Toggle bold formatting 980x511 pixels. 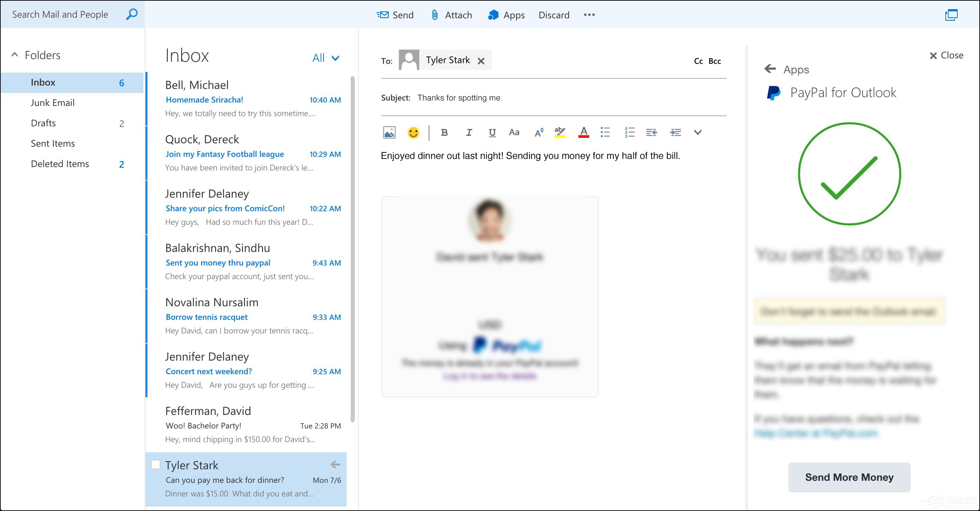[444, 132]
